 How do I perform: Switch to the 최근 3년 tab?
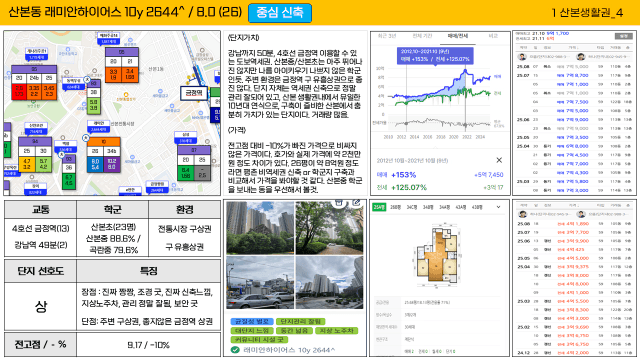tap(387, 36)
